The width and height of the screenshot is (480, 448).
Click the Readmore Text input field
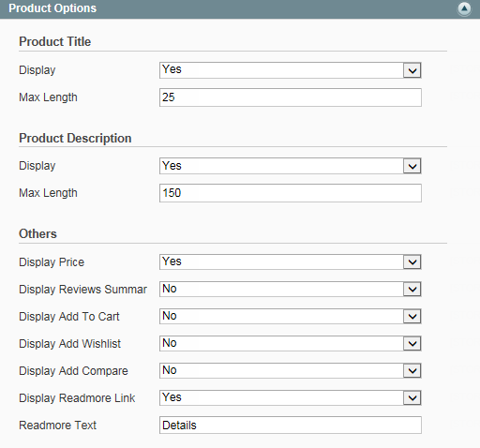[291, 425]
